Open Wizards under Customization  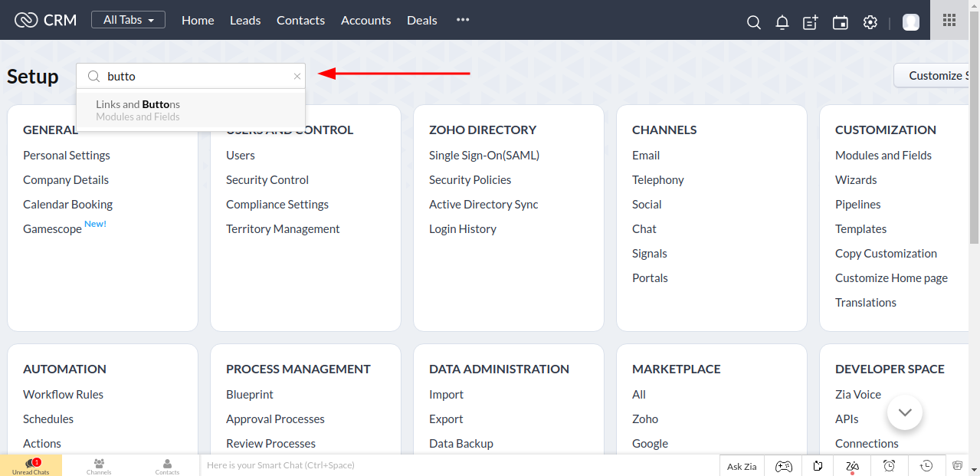[856, 179]
